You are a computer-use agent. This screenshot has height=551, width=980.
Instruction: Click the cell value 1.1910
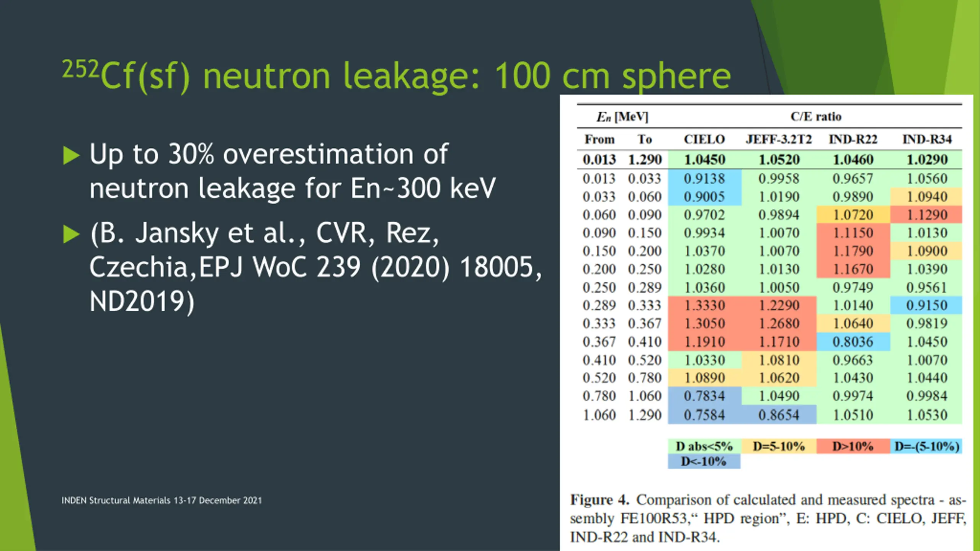[x=704, y=342]
